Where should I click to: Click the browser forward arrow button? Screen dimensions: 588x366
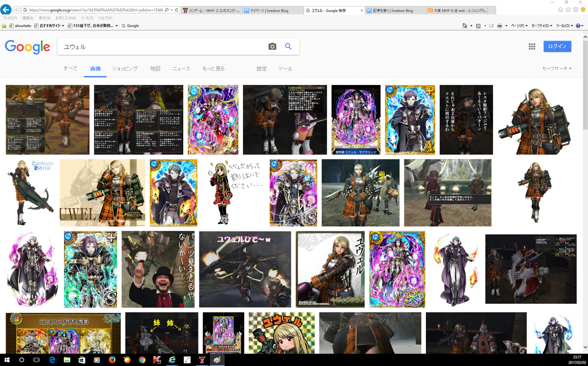pyautogui.click(x=17, y=10)
